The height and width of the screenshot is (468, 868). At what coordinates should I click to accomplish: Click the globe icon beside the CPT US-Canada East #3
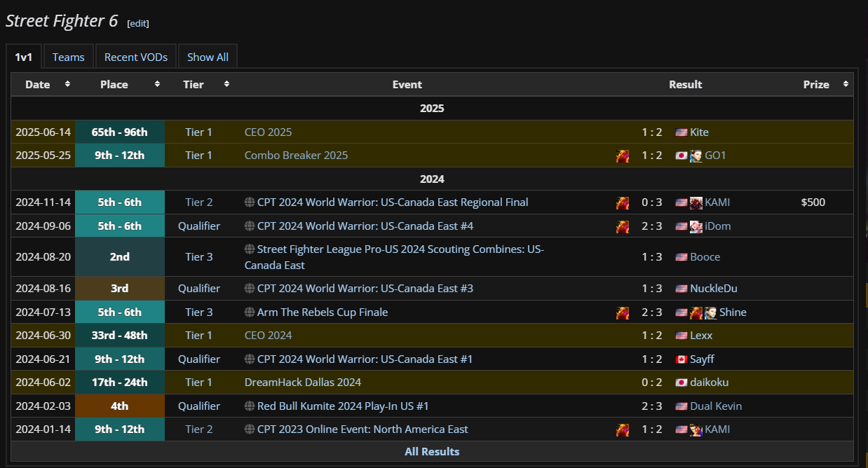point(250,289)
